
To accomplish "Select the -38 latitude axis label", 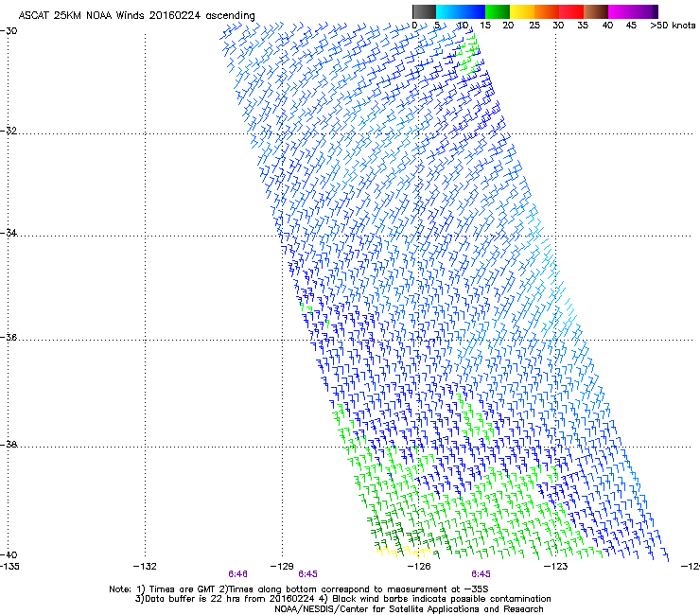I will tap(9, 445).
